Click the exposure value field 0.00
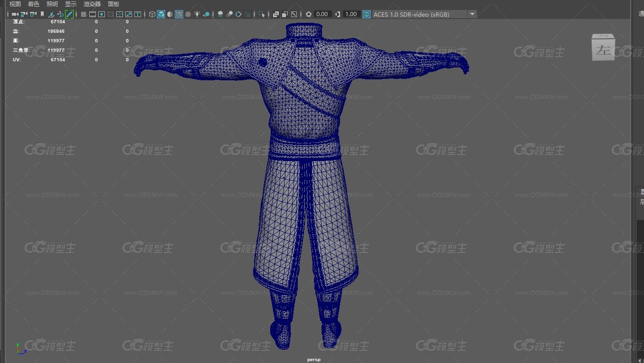The width and height of the screenshot is (644, 363). [322, 14]
